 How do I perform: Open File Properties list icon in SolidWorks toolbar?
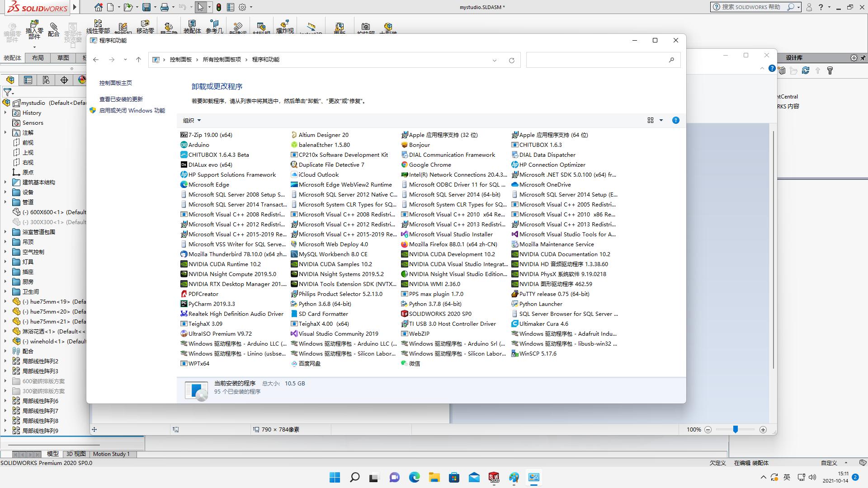[x=231, y=7]
